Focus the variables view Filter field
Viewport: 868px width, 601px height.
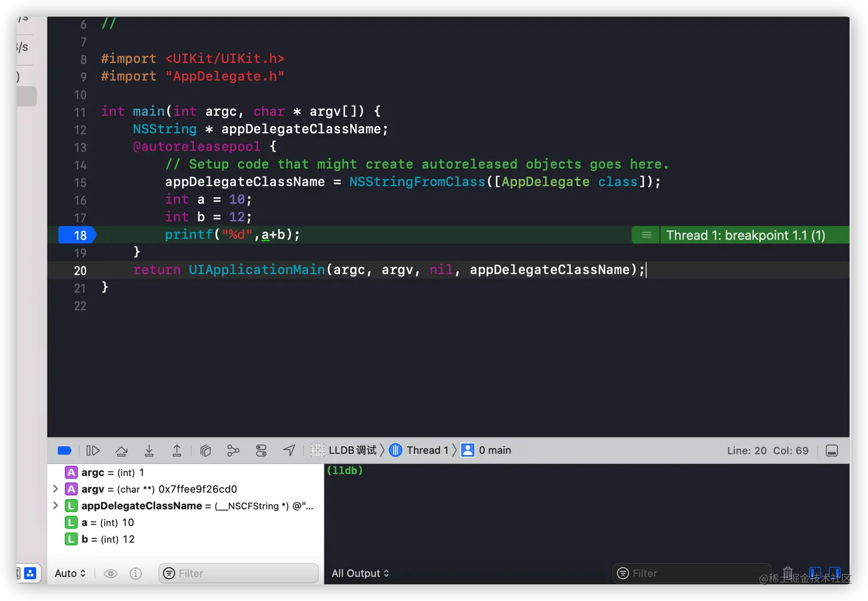[x=238, y=573]
